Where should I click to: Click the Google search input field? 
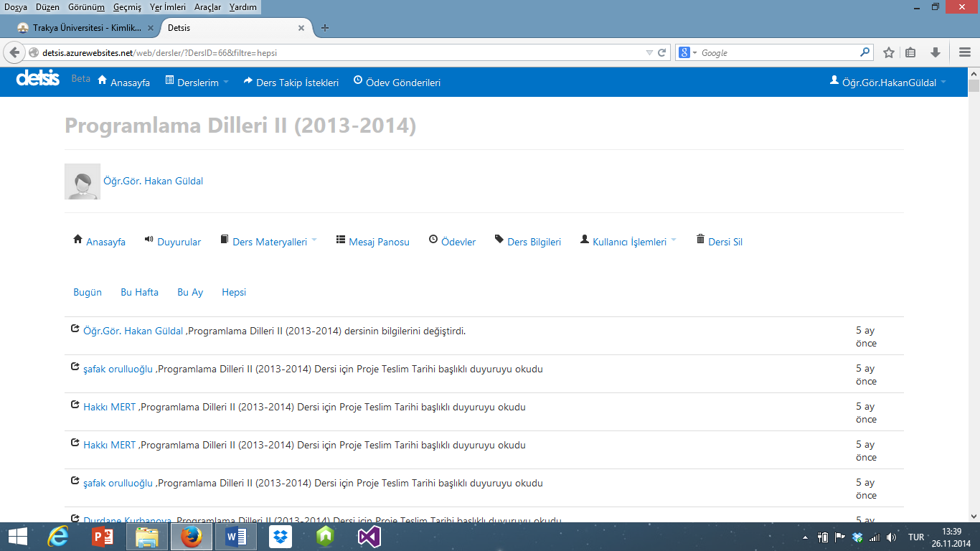pyautogui.click(x=778, y=52)
